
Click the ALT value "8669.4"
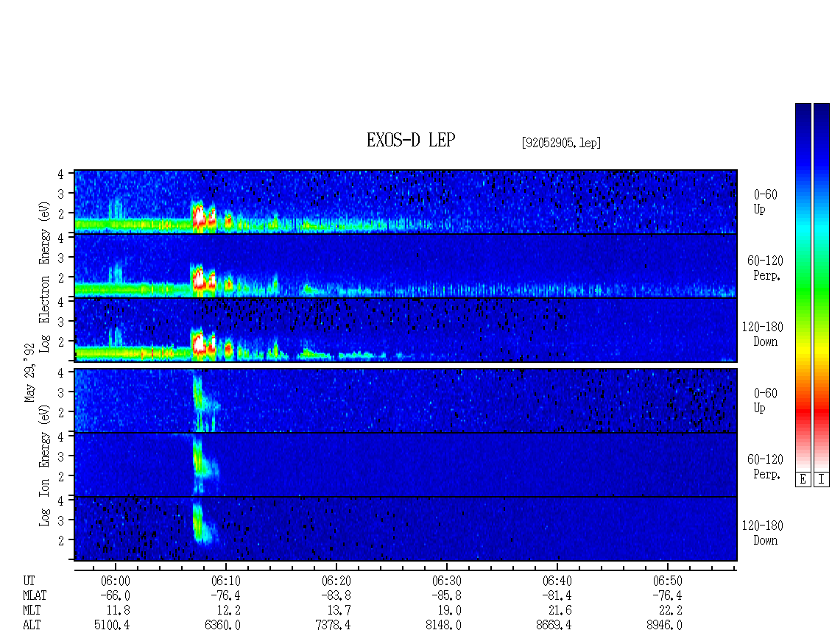pyautogui.click(x=554, y=626)
